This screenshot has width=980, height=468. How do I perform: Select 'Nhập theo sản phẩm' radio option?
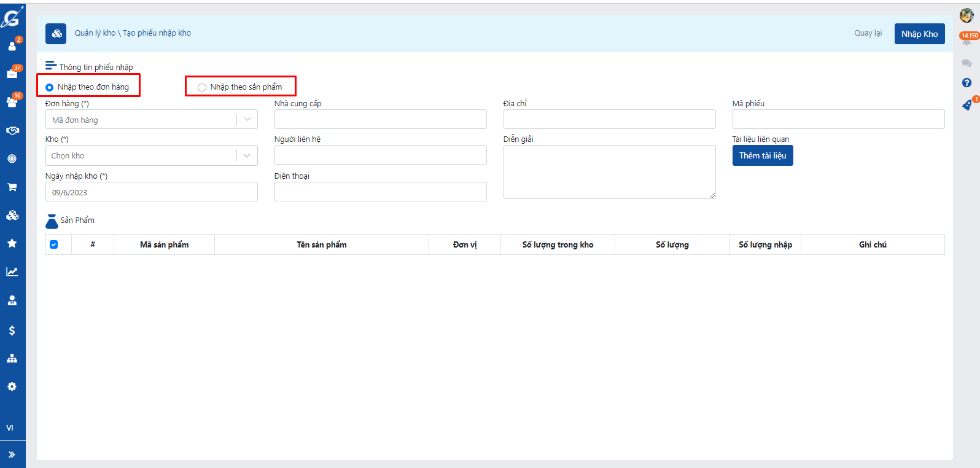(202, 87)
